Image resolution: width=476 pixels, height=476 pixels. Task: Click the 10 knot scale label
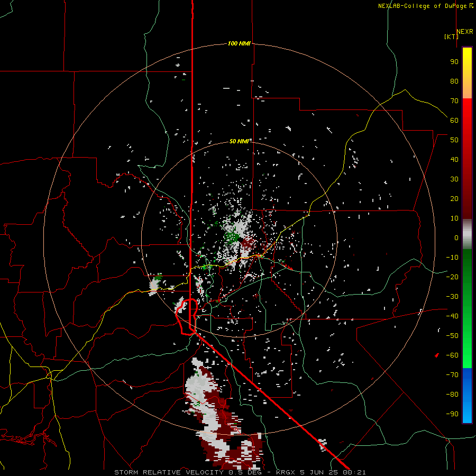pos(454,218)
